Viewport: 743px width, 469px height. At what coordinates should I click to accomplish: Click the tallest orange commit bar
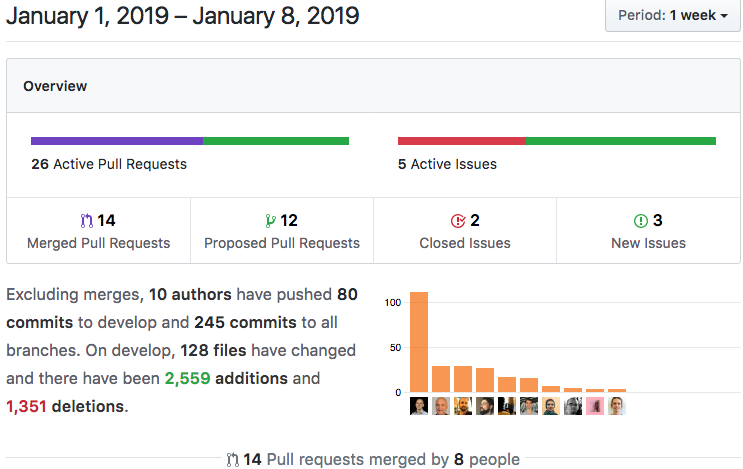coord(419,342)
